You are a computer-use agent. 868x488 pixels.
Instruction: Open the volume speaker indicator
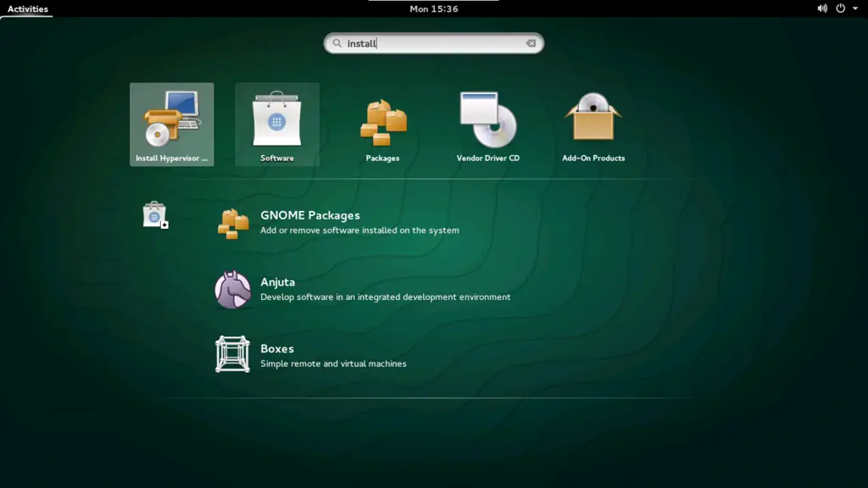click(822, 8)
